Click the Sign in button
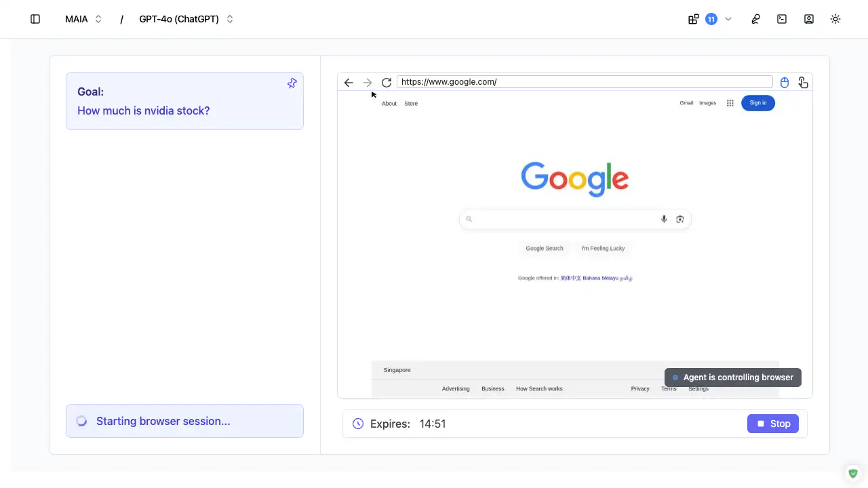Viewport: 868px width, 488px height. pyautogui.click(x=758, y=103)
